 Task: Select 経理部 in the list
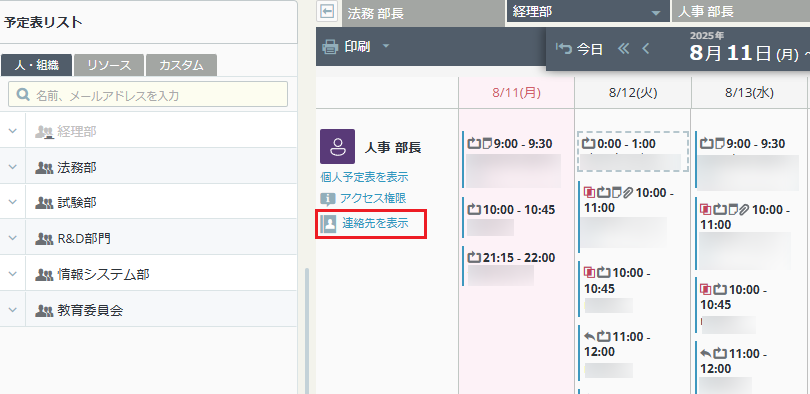click(x=76, y=132)
